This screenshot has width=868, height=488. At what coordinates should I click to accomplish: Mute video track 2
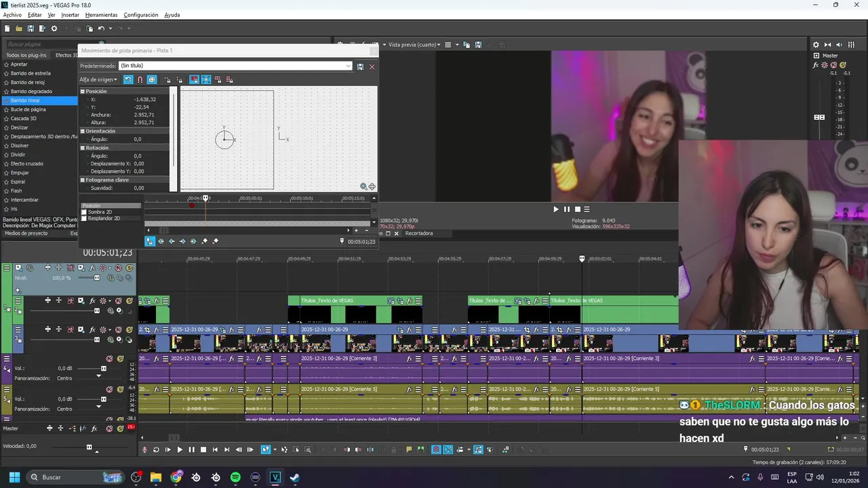(119, 301)
